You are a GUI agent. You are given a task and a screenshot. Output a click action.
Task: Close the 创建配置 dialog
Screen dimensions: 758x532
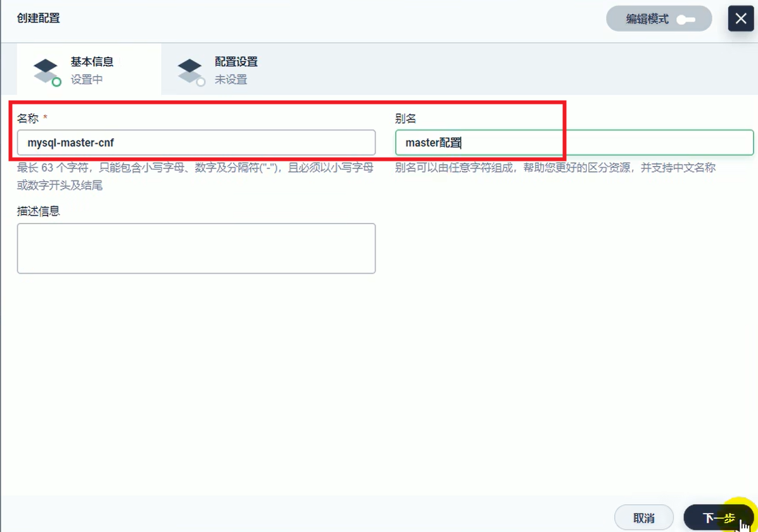tap(741, 19)
